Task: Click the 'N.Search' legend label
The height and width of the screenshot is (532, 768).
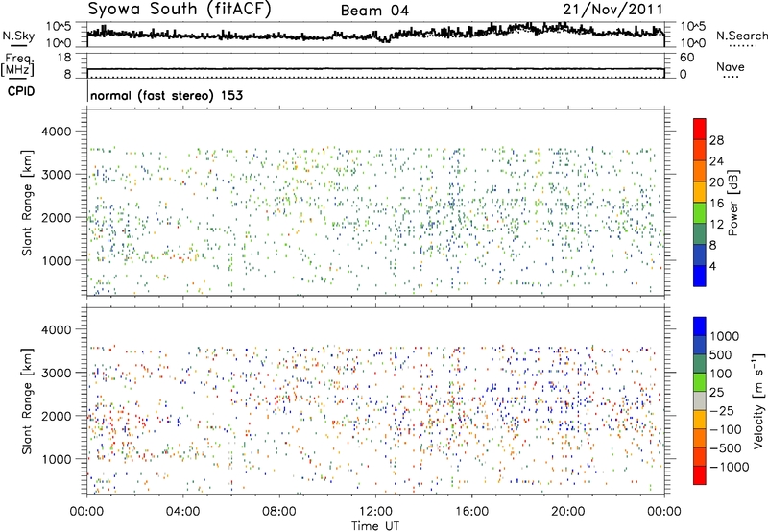Action: click(x=741, y=36)
